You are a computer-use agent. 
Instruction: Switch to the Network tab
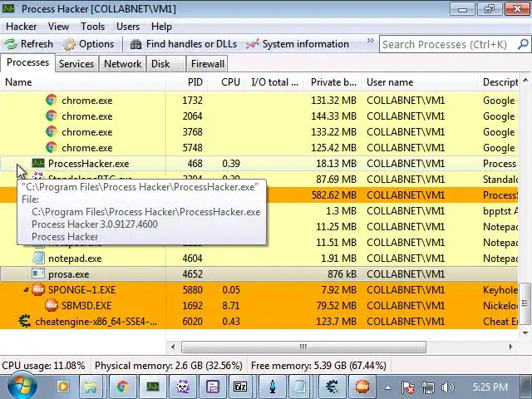[122, 64]
